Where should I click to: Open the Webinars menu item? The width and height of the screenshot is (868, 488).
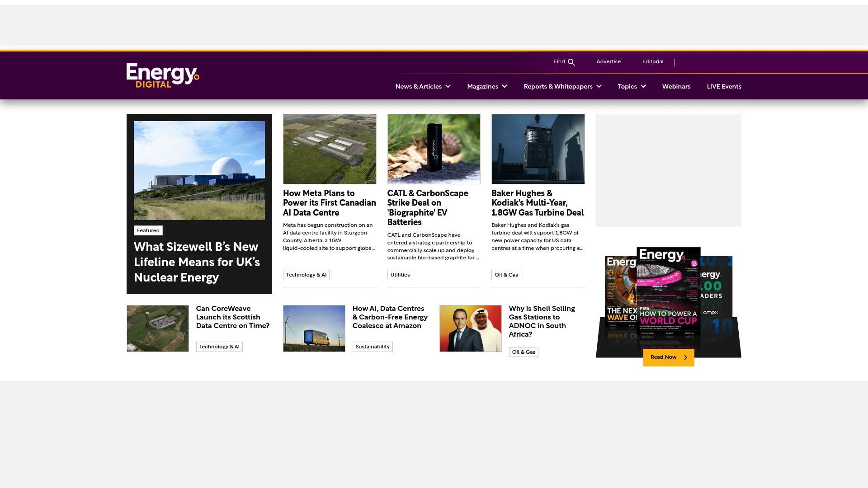(676, 86)
